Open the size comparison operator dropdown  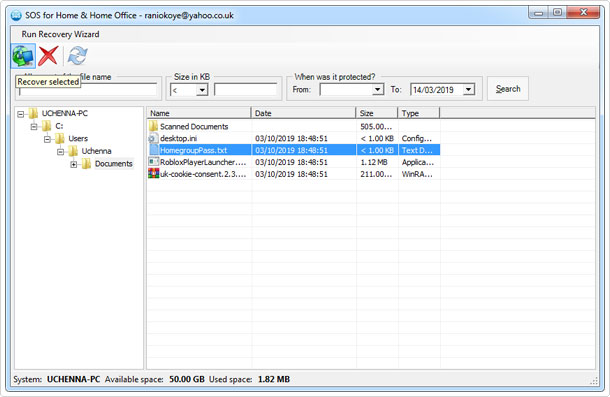[x=202, y=90]
